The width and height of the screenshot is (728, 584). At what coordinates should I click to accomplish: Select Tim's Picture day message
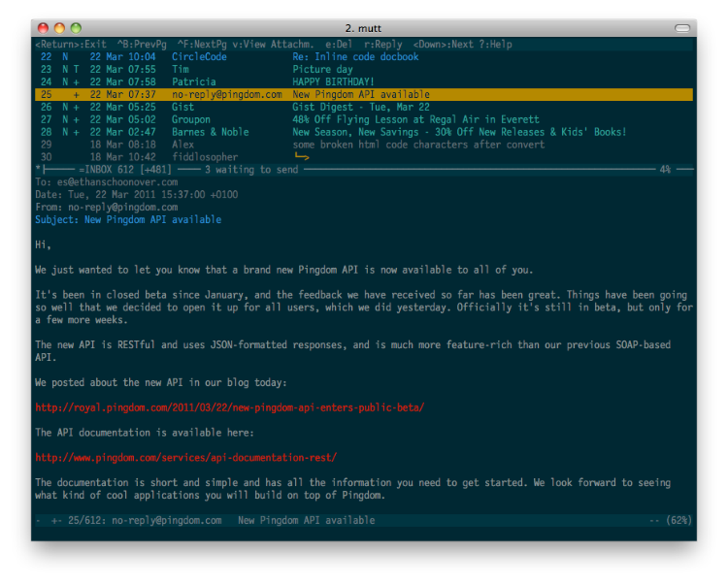[364, 69]
